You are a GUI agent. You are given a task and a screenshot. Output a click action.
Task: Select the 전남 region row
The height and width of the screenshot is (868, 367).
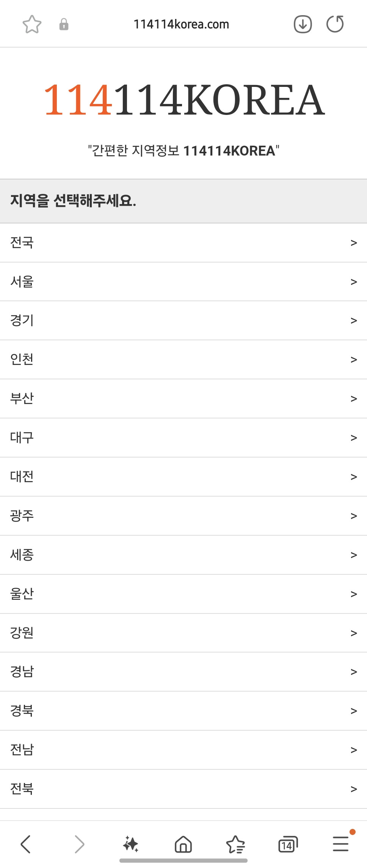[x=183, y=750]
